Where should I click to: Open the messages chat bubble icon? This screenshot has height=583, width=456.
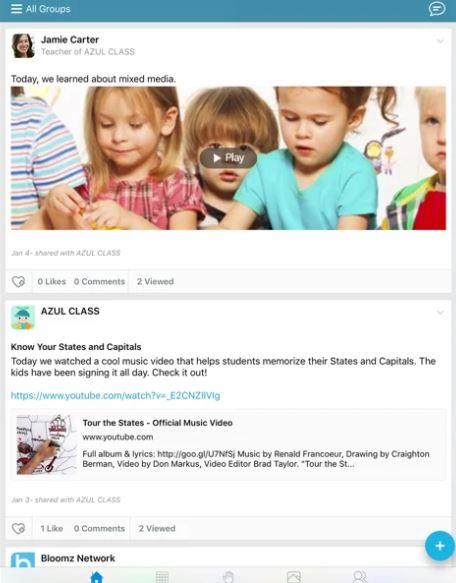[x=437, y=9]
